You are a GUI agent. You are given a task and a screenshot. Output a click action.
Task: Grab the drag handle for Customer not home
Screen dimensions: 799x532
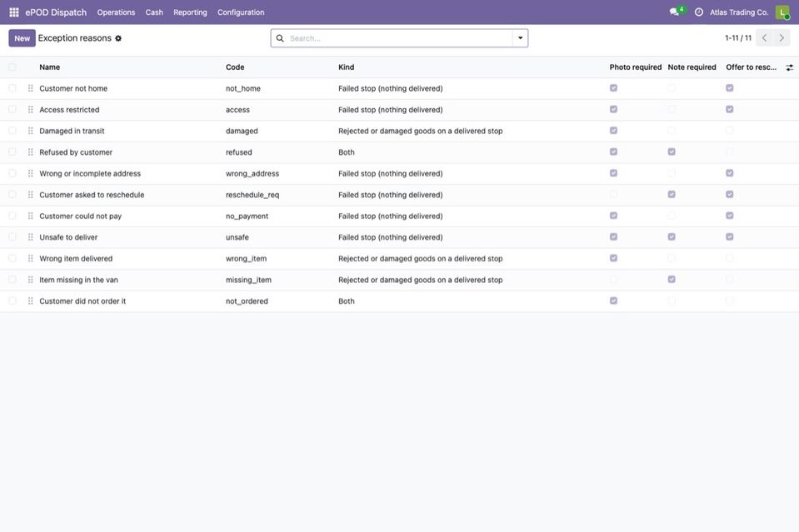[x=31, y=88]
